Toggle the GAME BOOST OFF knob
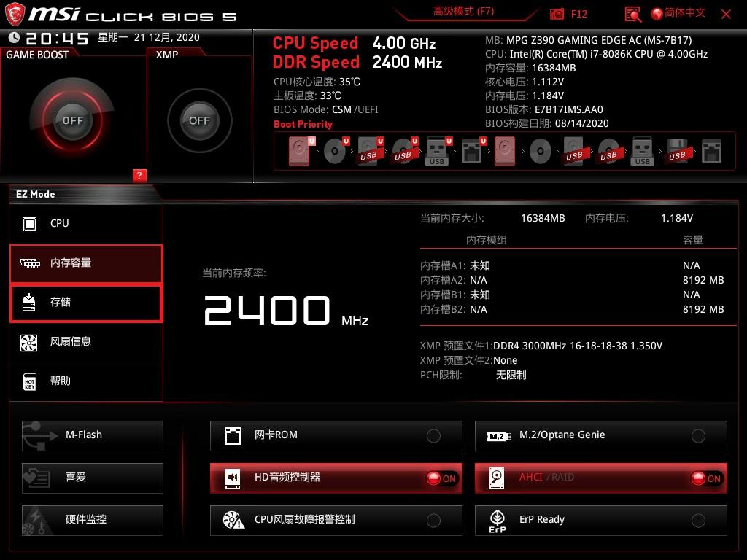 point(72,120)
